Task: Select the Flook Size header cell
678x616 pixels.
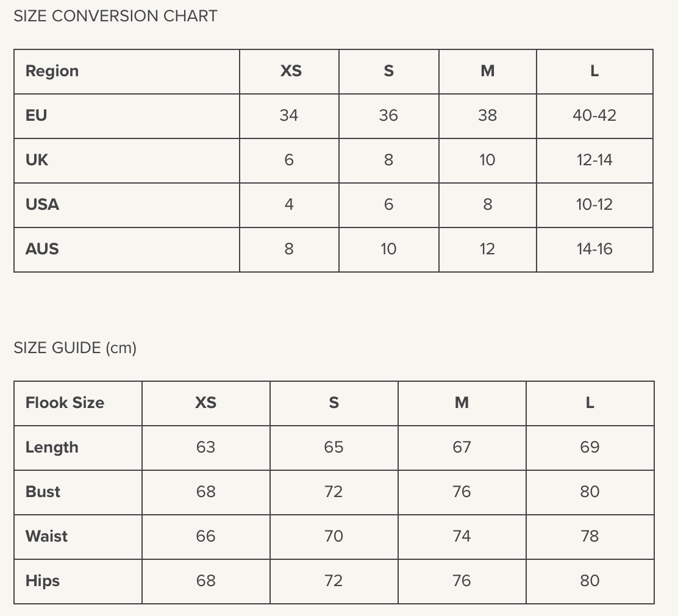Action: [65, 403]
